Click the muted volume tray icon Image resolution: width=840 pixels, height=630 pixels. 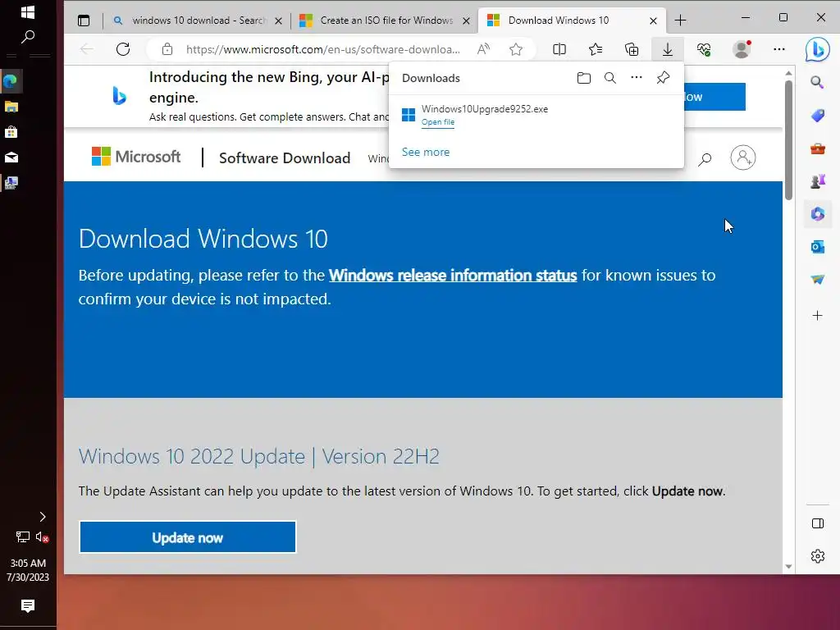43,536
